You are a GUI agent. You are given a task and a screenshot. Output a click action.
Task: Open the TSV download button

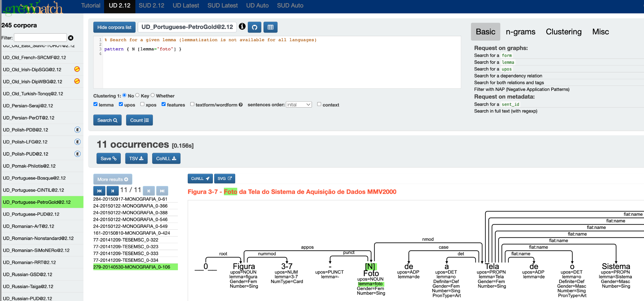pyautogui.click(x=136, y=159)
